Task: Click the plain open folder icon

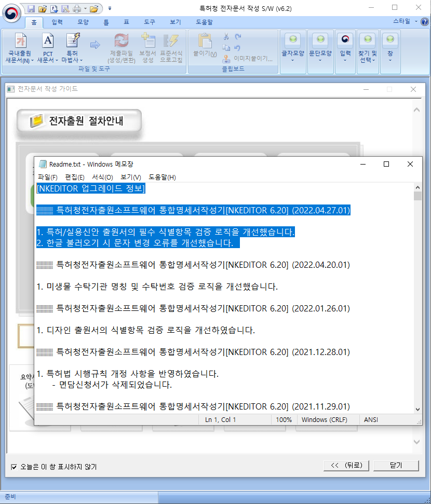Action: (x=94, y=9)
